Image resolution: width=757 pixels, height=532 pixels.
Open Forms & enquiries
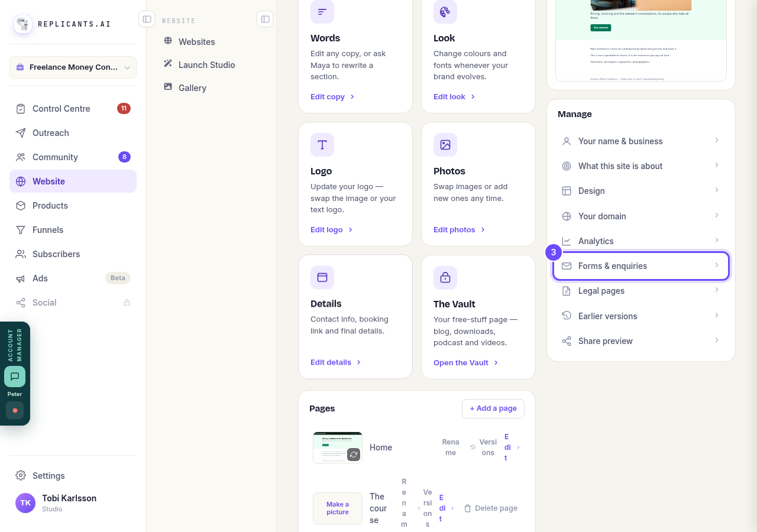[641, 266]
